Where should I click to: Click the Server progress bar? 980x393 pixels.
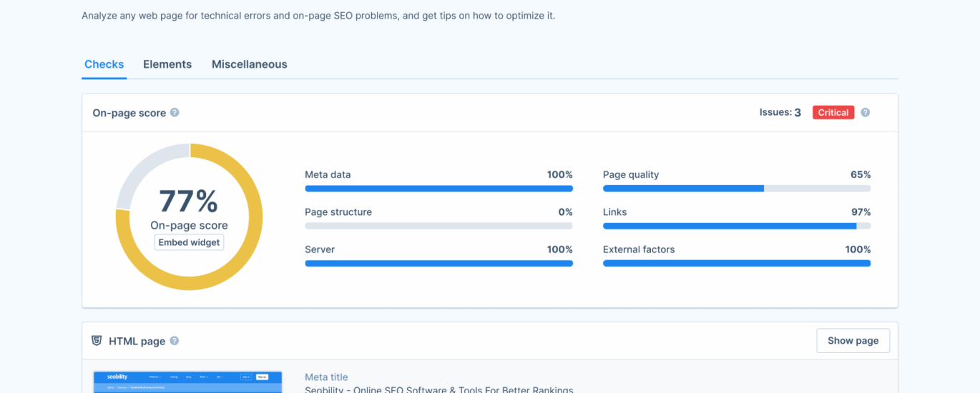point(438,263)
